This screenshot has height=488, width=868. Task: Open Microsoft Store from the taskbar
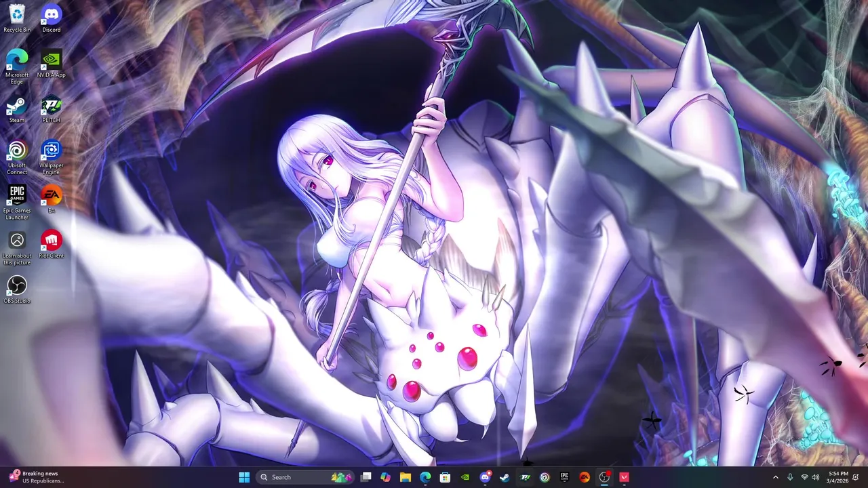[445, 477]
